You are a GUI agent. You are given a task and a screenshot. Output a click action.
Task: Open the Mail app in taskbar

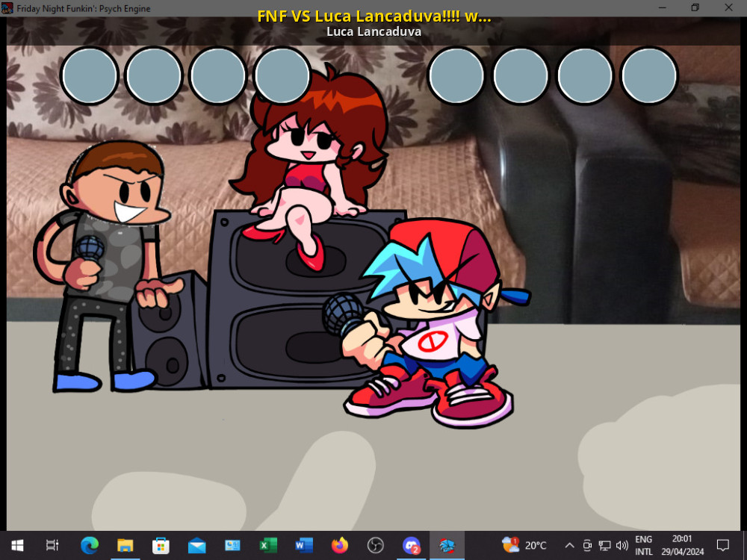(196, 546)
